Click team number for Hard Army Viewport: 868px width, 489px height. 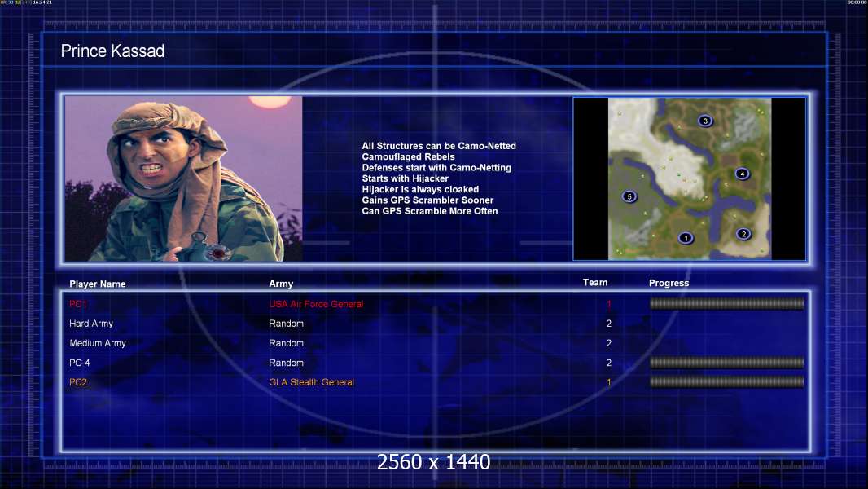[x=609, y=324]
